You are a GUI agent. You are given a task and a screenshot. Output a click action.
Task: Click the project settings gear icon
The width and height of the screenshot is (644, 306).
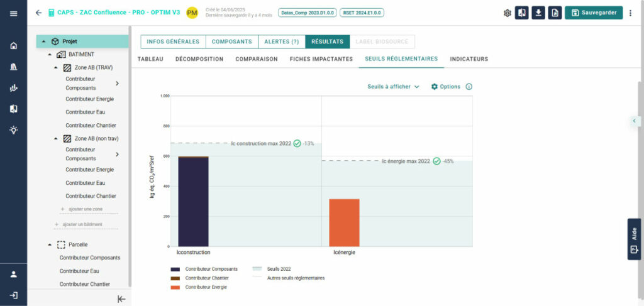(508, 13)
